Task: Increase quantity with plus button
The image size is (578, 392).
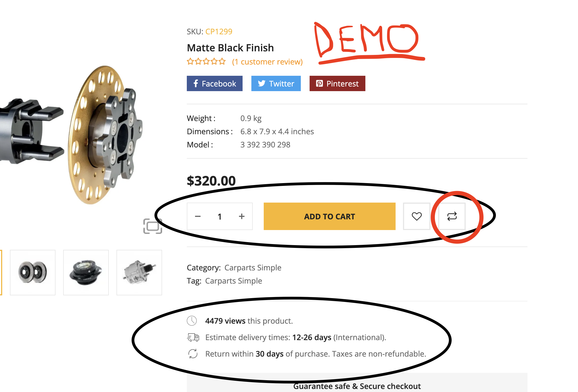Action: pos(242,216)
